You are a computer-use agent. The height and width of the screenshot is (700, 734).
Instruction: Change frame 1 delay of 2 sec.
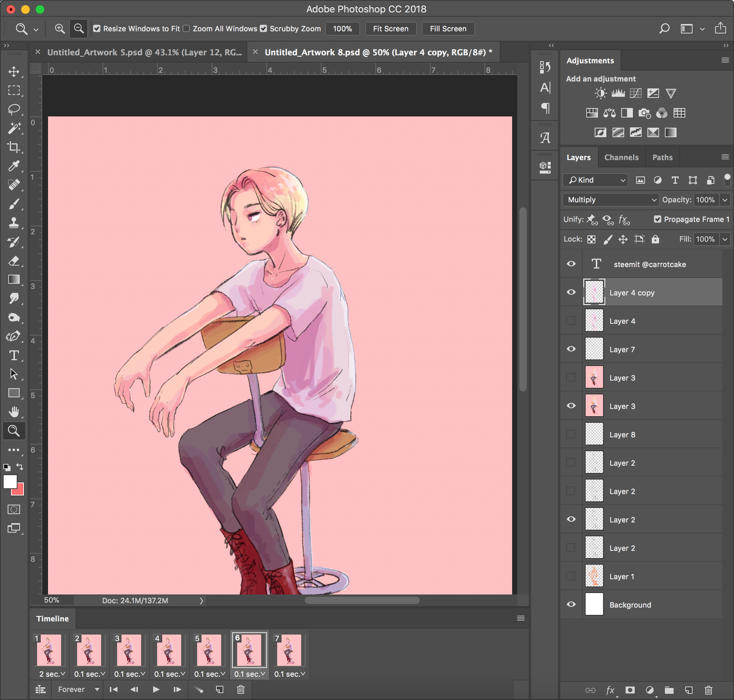52,674
